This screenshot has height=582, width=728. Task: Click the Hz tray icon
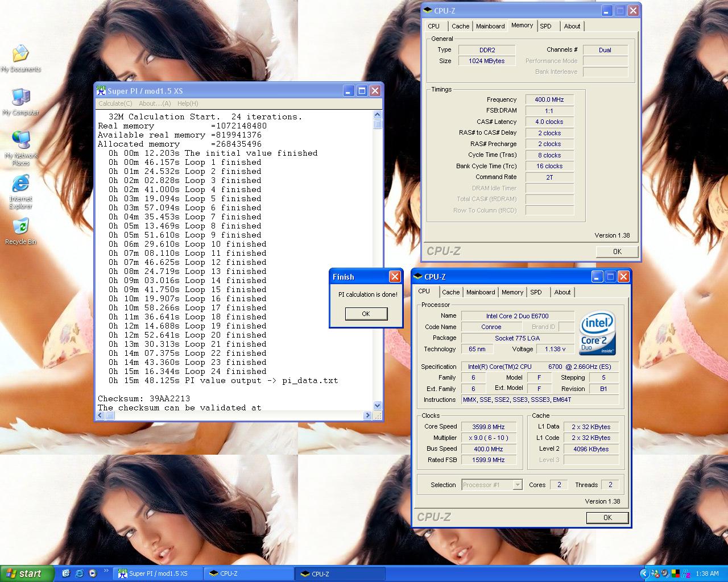click(686, 573)
